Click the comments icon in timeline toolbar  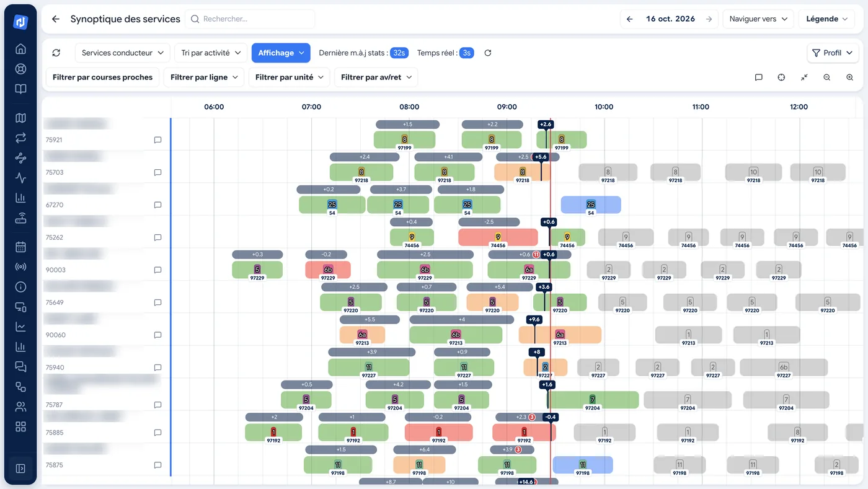(x=758, y=77)
